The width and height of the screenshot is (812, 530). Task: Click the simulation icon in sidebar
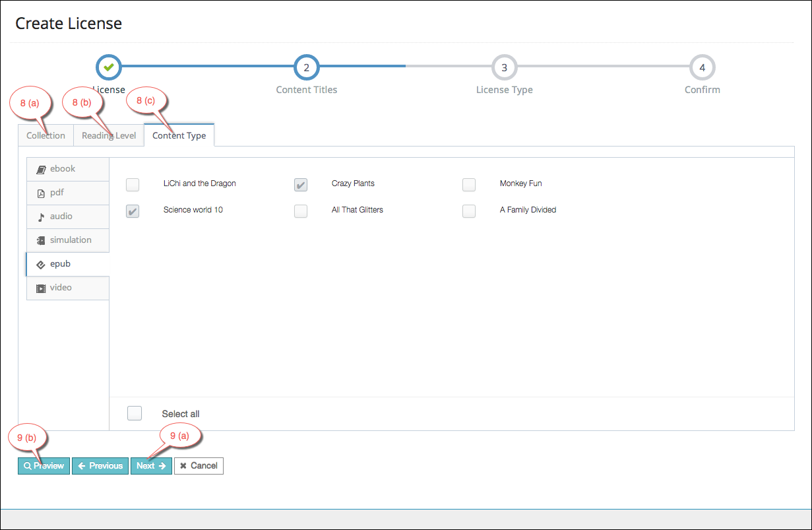pos(41,241)
